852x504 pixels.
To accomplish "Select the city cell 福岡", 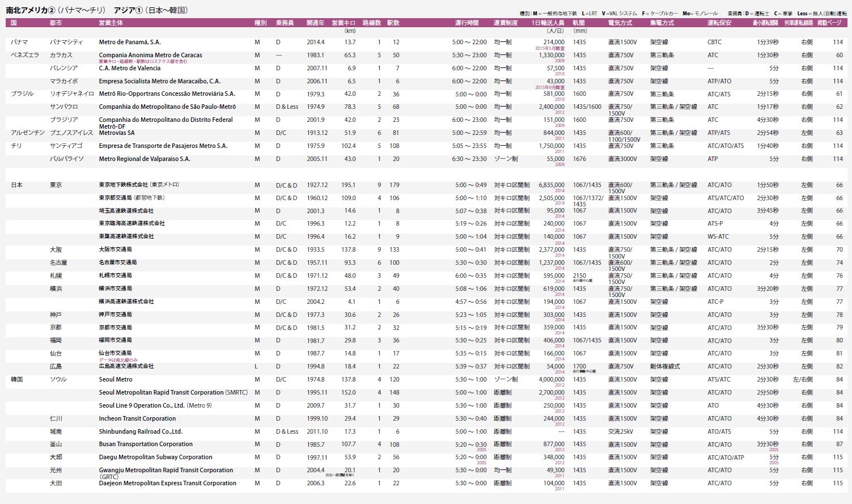I will pos(56,341).
